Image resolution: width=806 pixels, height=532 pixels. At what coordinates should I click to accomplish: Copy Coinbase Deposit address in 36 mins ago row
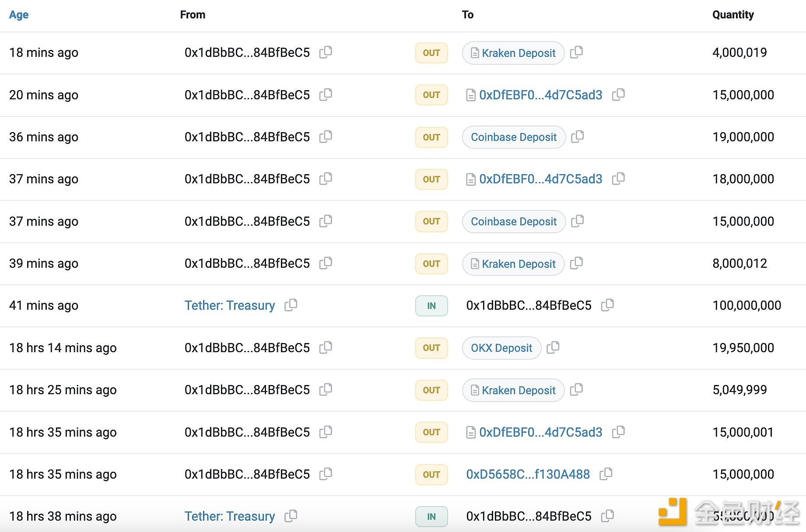coord(577,137)
